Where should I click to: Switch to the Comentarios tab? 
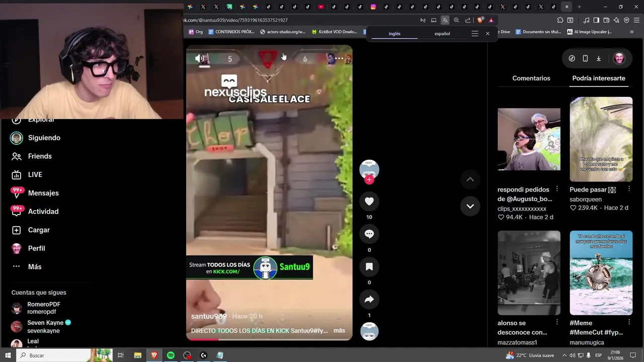[x=531, y=78]
